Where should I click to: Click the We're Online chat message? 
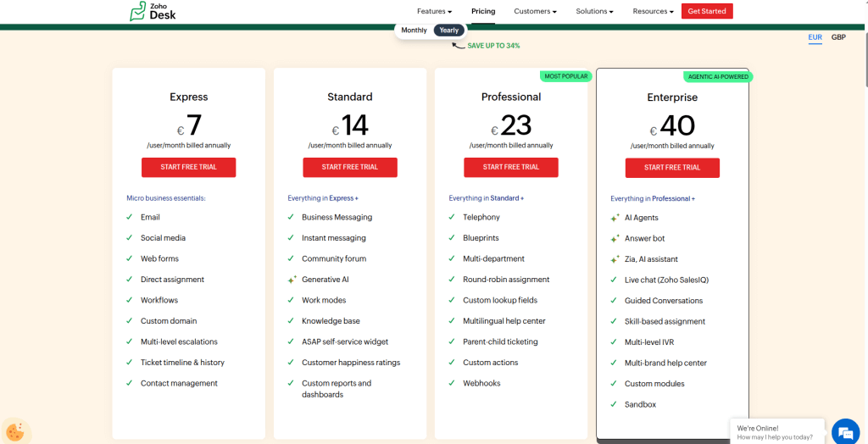(x=776, y=432)
